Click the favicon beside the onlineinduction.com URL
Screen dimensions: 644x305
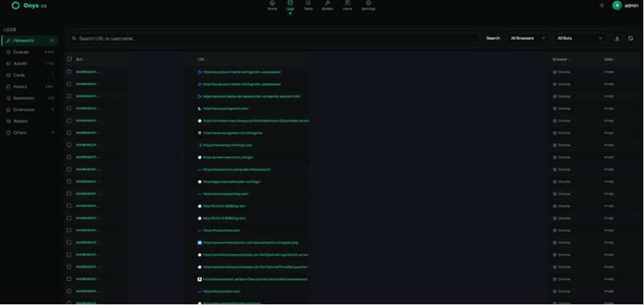[x=200, y=243]
